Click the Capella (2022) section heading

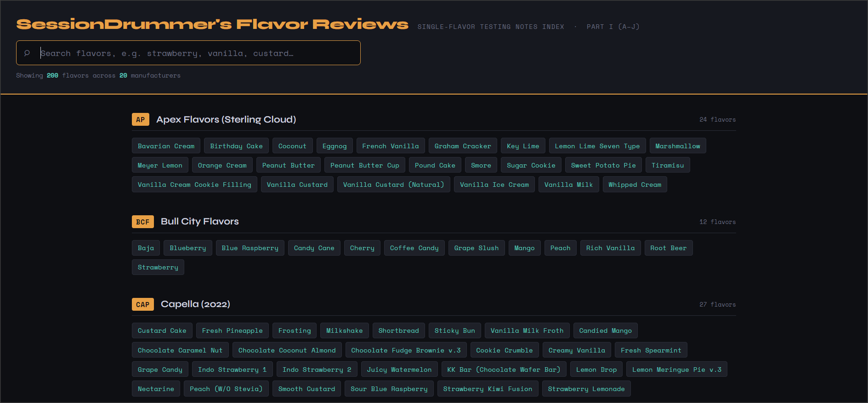point(195,304)
